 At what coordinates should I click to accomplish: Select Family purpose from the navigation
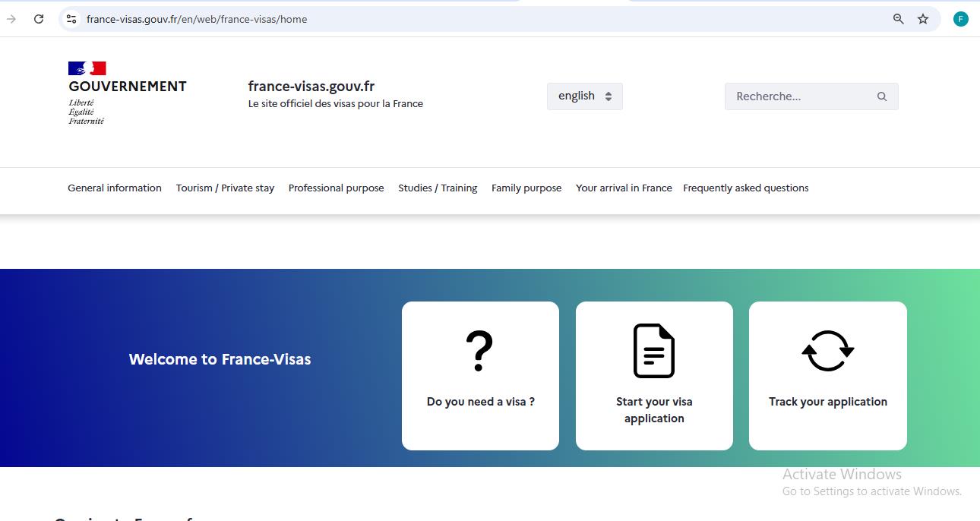pyautogui.click(x=526, y=188)
